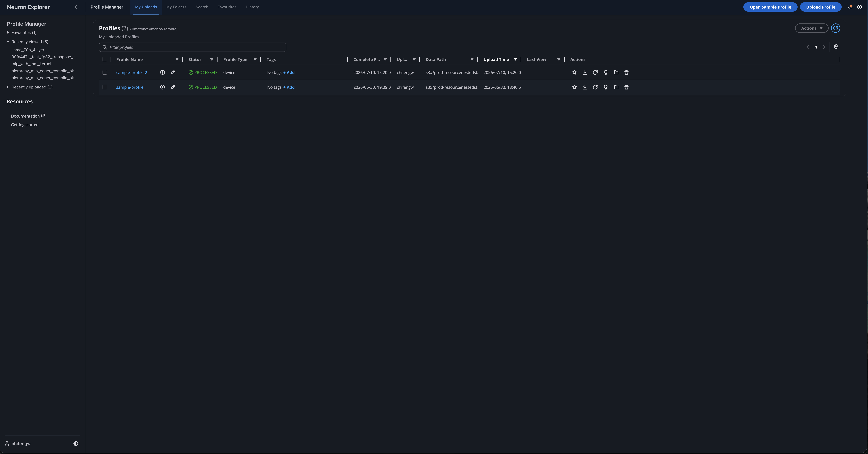868x454 pixels.
Task: Click lightbulb icon in sample-profile row
Action: pos(606,87)
